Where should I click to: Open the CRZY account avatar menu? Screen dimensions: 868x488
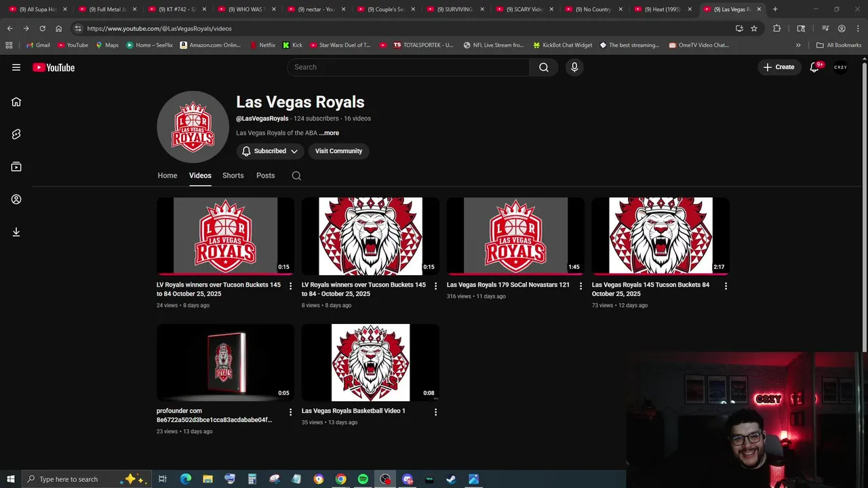841,67
